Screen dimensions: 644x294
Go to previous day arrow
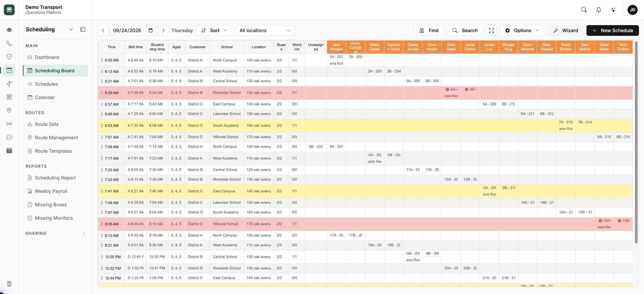click(103, 30)
